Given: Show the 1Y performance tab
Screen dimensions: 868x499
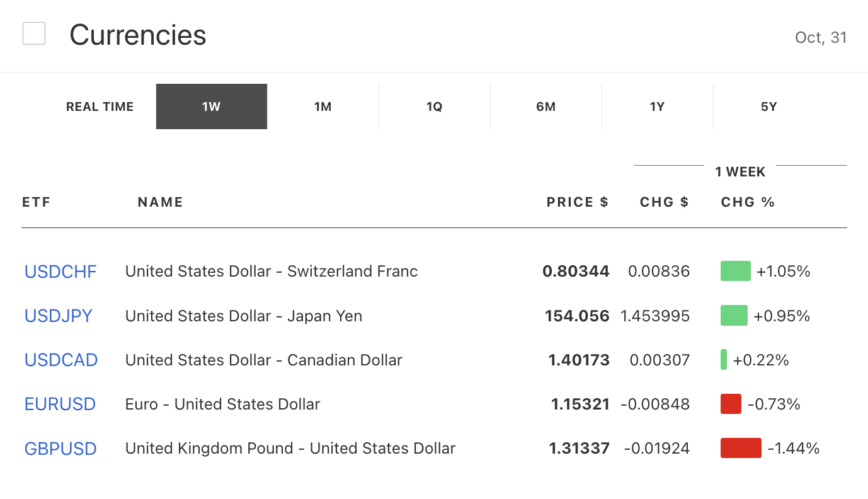Looking at the screenshot, I should click(x=657, y=106).
